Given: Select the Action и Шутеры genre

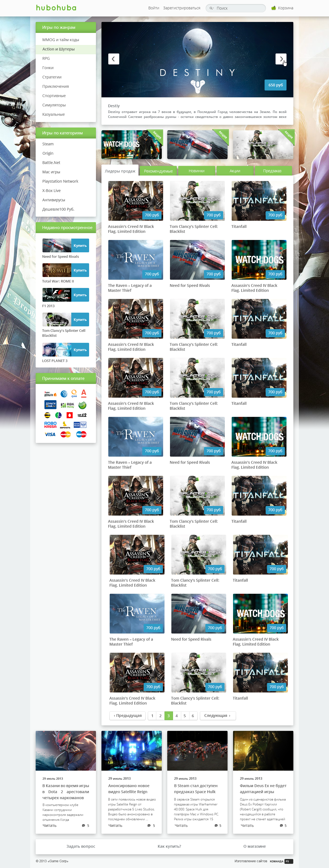Looking at the screenshot, I should pyautogui.click(x=59, y=49).
